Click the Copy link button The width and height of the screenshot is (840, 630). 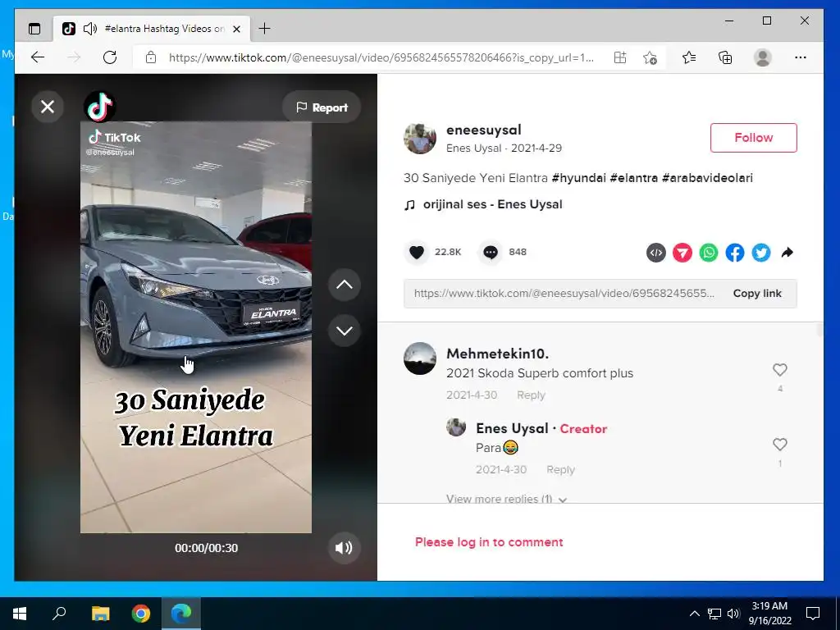point(757,293)
